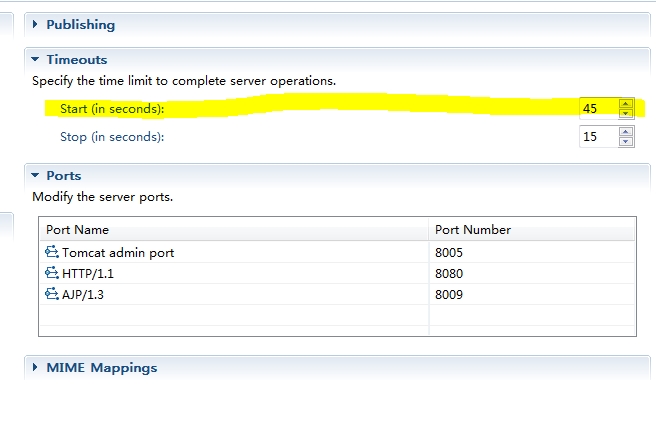The image size is (656, 425).
Task: Decrease the Start timeout seconds
Action: [626, 113]
